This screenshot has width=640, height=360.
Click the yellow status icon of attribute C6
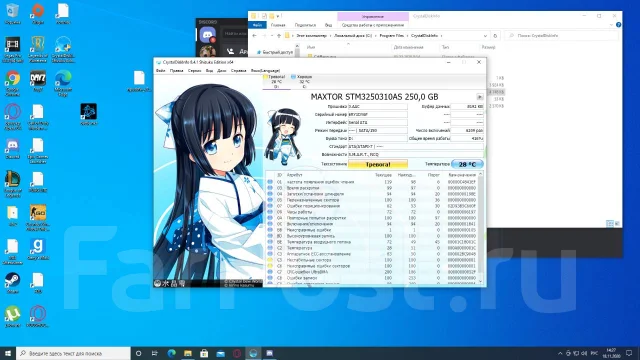pyautogui.click(x=270, y=266)
